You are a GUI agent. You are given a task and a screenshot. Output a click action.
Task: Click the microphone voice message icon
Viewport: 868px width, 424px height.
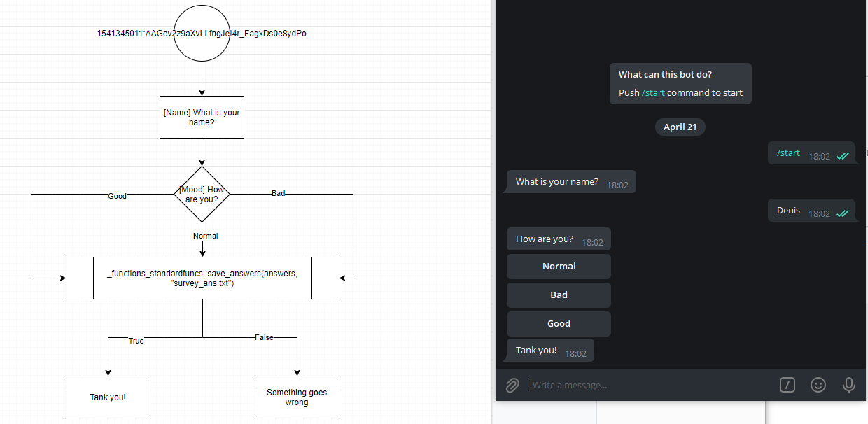point(848,385)
